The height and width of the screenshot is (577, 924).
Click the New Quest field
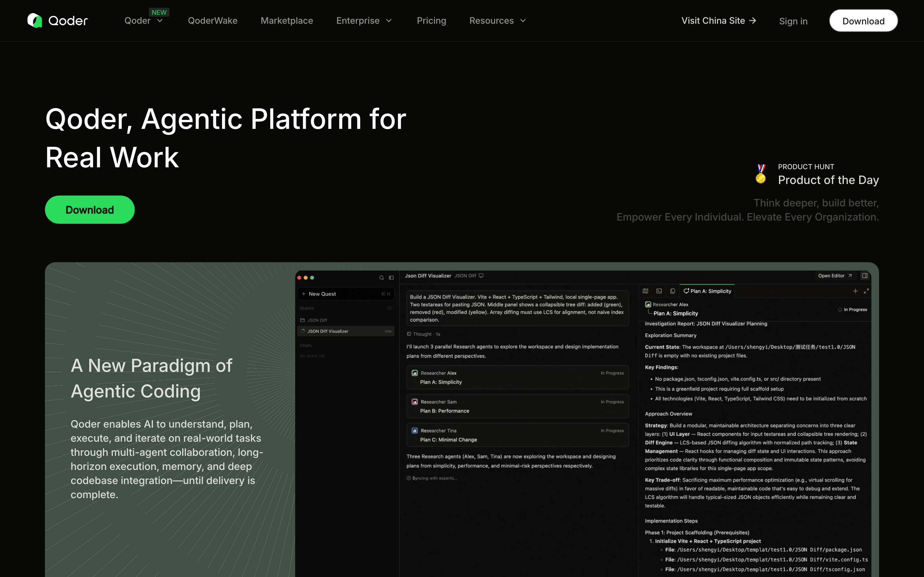point(346,294)
